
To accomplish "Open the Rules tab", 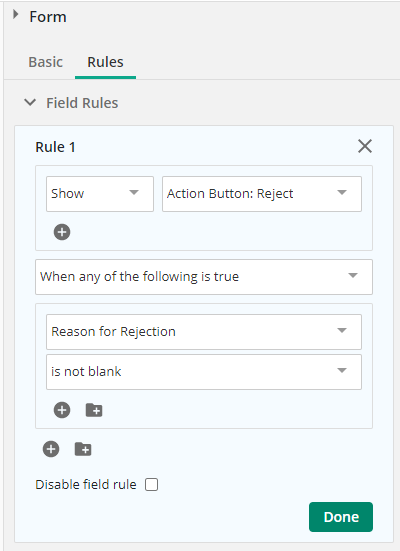I will tap(105, 62).
